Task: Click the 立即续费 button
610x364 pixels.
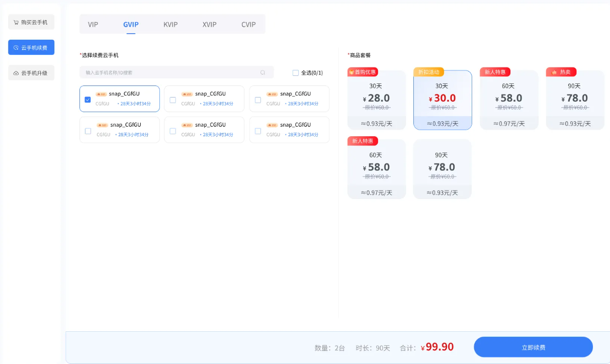Action: (x=533, y=347)
